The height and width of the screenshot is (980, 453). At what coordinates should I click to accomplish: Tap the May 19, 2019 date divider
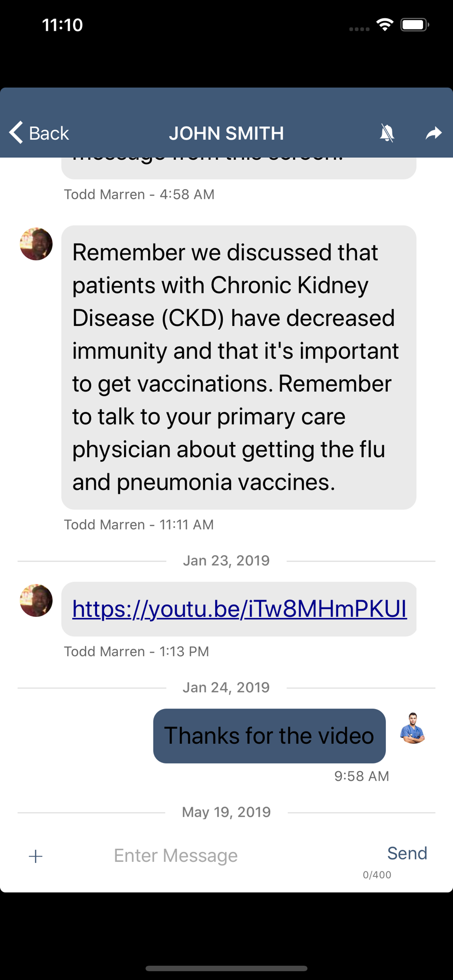tap(226, 812)
